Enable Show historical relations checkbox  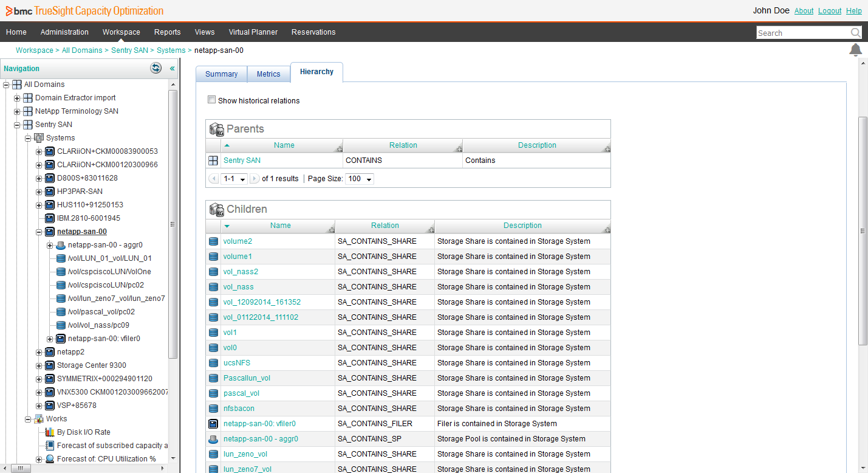click(x=211, y=100)
